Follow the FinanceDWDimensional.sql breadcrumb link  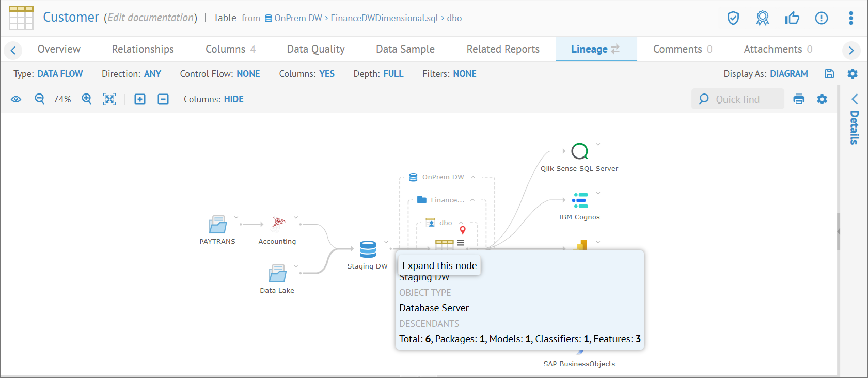pyautogui.click(x=384, y=18)
